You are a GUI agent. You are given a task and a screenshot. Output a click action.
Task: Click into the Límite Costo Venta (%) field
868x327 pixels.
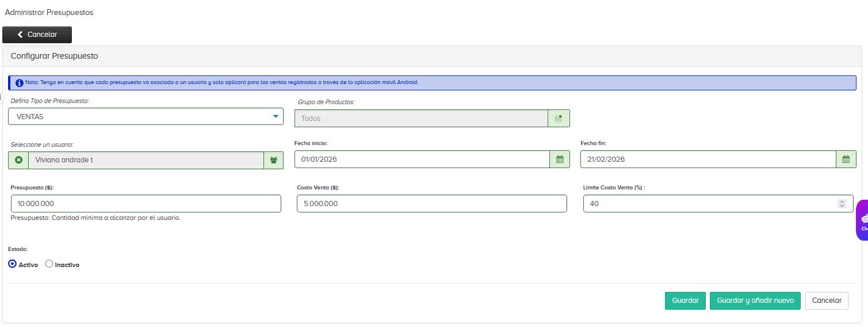[708, 204]
